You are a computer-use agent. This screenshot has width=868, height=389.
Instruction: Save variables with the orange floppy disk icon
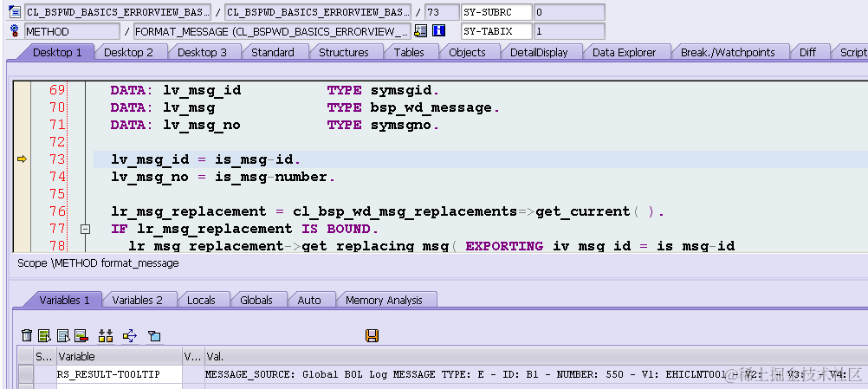(372, 335)
